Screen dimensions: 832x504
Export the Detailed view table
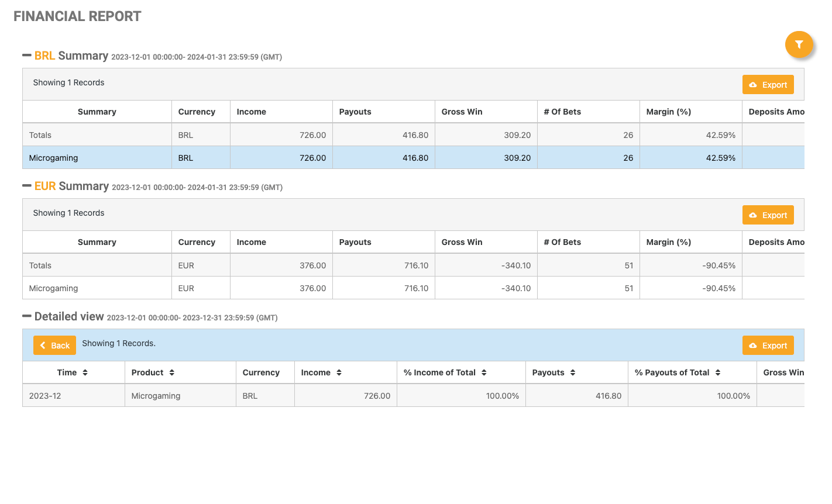pos(768,346)
